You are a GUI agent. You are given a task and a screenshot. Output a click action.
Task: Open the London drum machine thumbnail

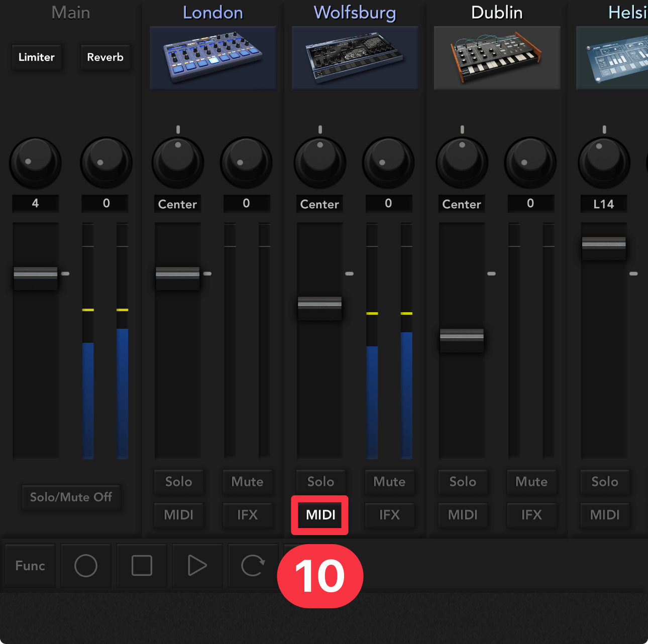(x=213, y=58)
